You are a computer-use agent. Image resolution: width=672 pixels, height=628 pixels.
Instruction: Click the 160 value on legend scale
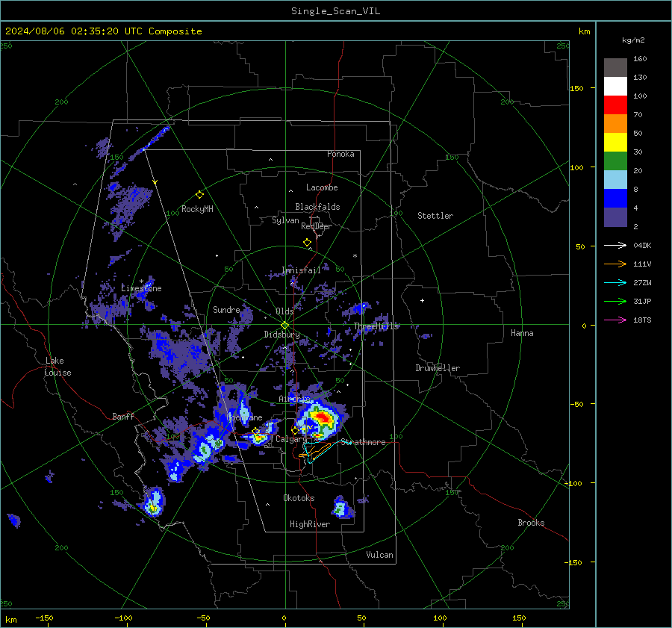(640, 59)
